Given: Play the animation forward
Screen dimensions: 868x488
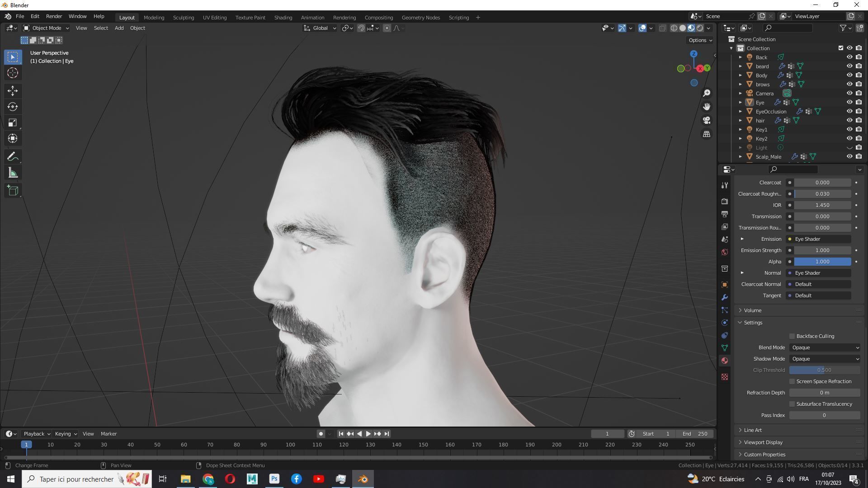Looking at the screenshot, I should [x=368, y=434].
